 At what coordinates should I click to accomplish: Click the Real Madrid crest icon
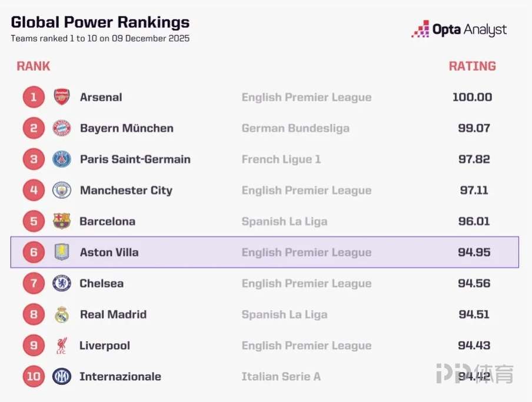pos(62,314)
